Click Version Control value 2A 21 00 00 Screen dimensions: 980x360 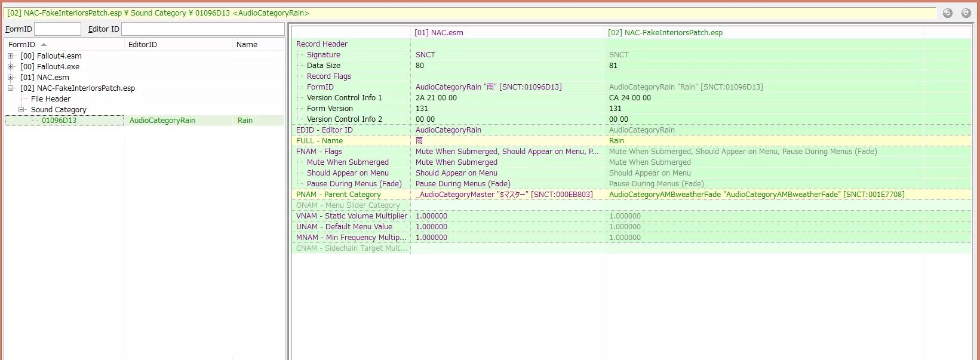436,98
